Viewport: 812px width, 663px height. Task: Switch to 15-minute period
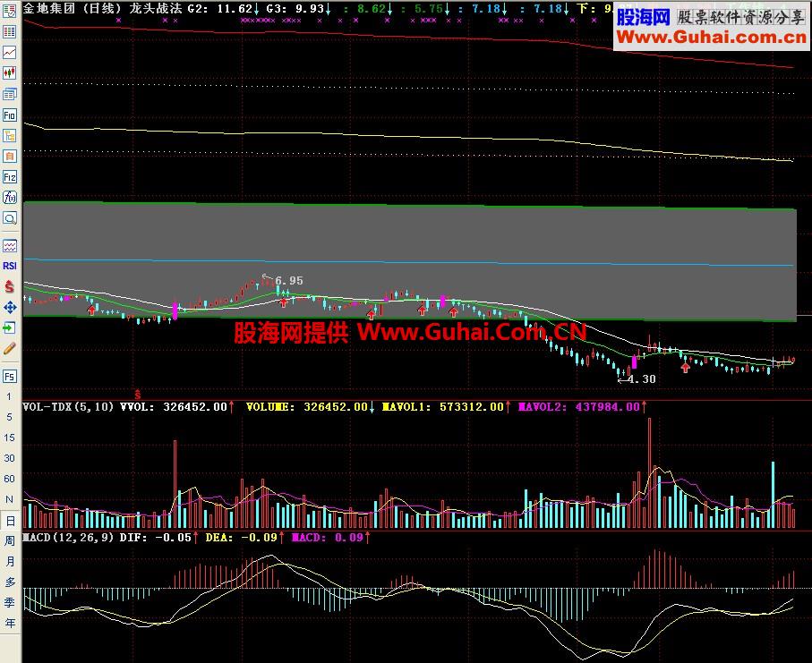[x=9, y=438]
